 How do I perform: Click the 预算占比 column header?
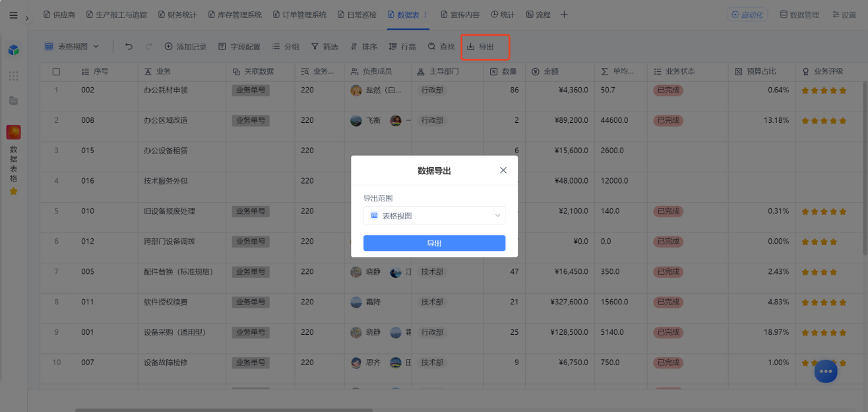[x=761, y=71]
